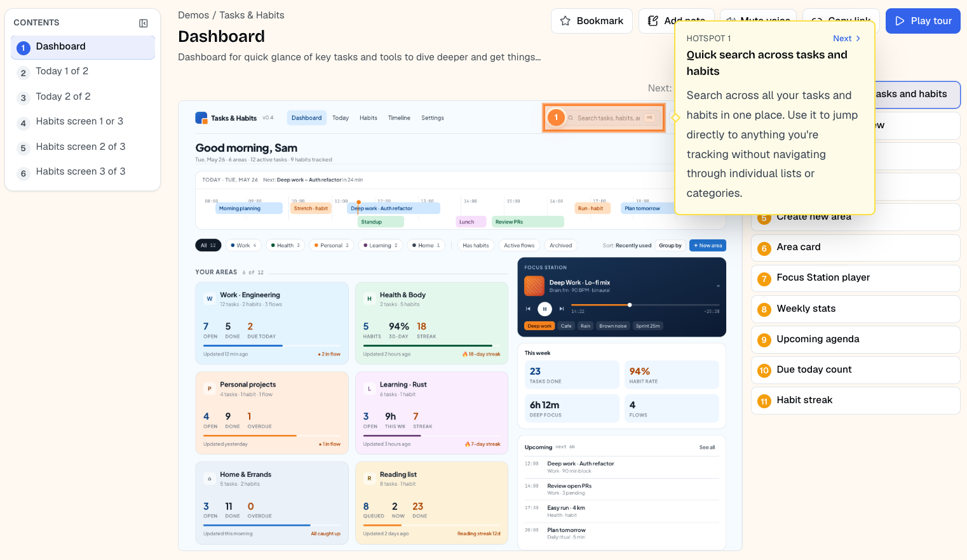Select the All 12 filter chip
The width and height of the screenshot is (967, 560).
pyautogui.click(x=208, y=245)
